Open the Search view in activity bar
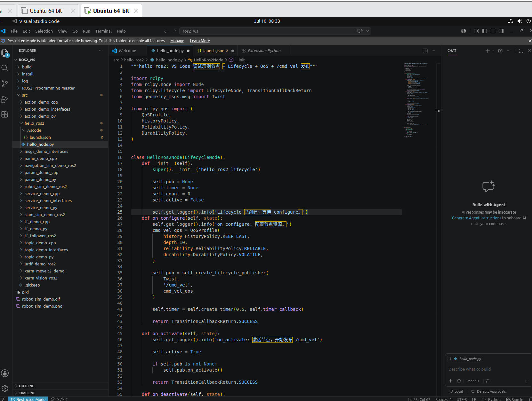The height and width of the screenshot is (401, 532). coord(5,68)
